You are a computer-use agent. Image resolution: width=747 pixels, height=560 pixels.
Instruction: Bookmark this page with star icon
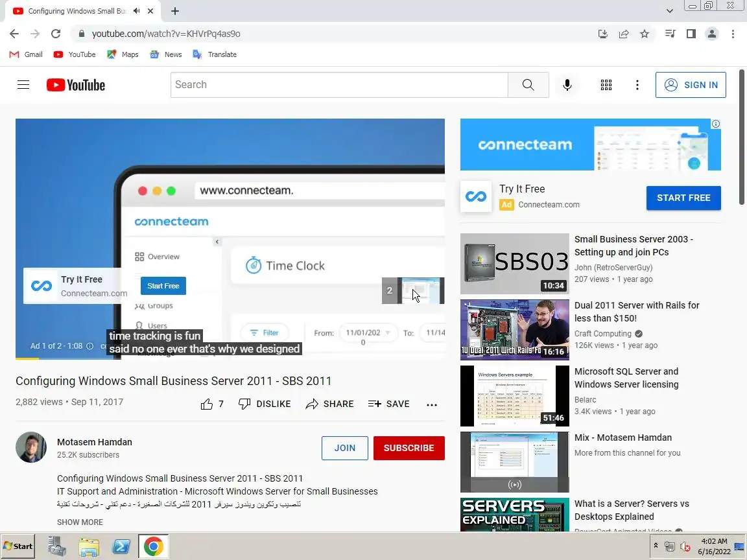coord(644,34)
